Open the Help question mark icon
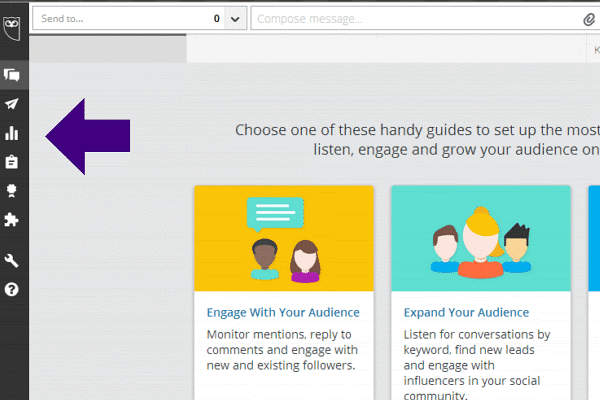The image size is (600, 400). click(11, 289)
